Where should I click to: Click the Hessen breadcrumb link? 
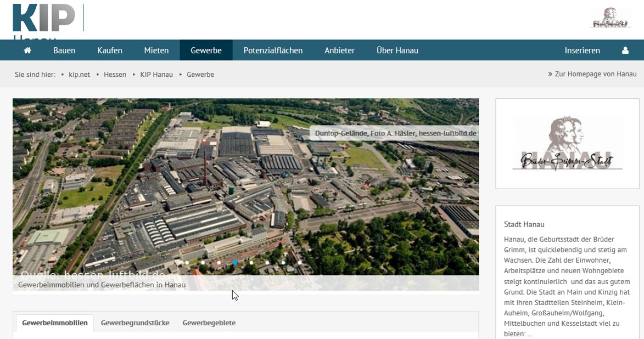115,75
